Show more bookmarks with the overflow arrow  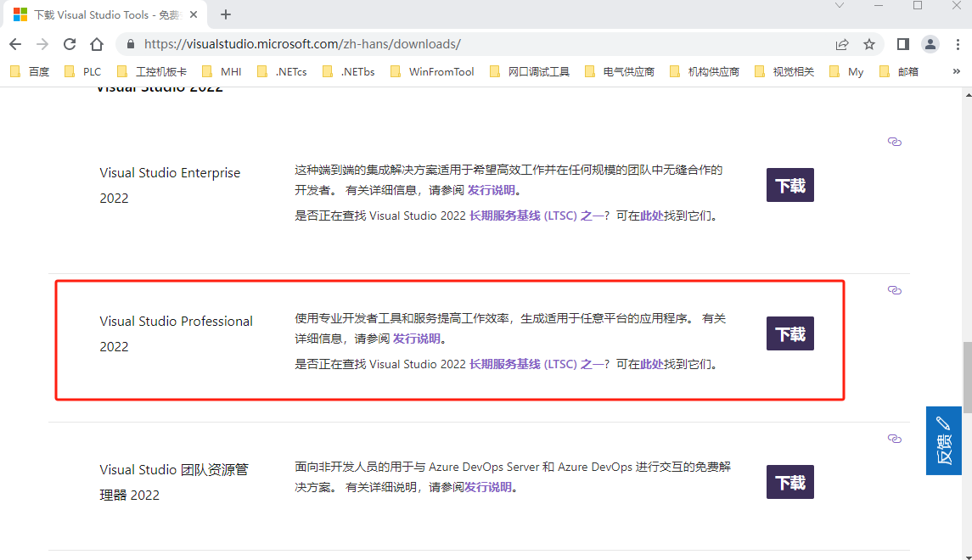click(957, 71)
